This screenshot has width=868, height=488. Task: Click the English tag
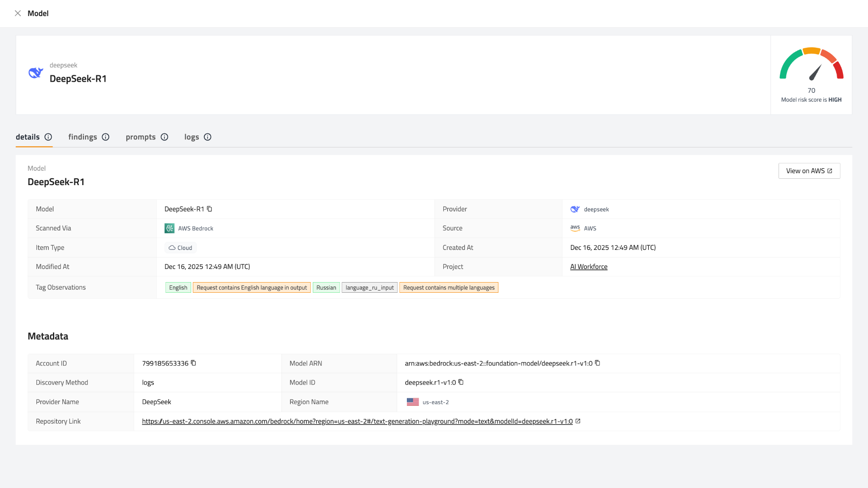coord(178,288)
